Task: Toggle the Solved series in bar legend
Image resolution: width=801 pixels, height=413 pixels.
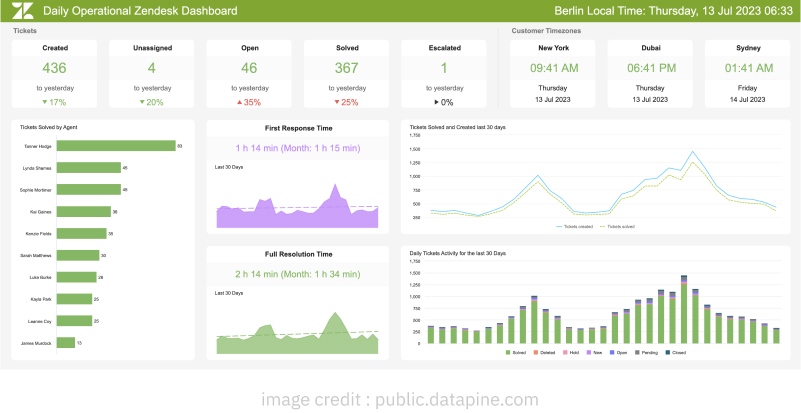Action: (x=515, y=352)
